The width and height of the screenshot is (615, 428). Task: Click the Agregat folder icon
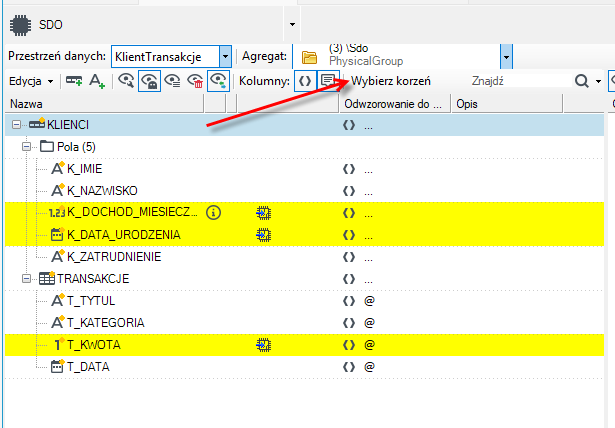tap(309, 58)
